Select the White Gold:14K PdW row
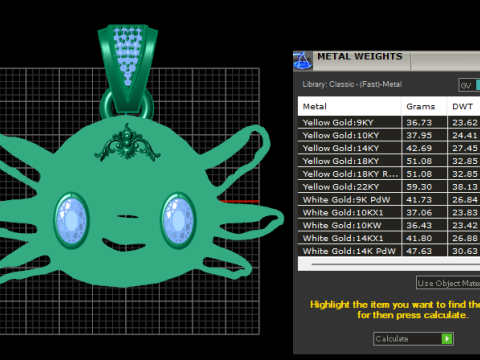The image size is (480, 360). click(389, 251)
